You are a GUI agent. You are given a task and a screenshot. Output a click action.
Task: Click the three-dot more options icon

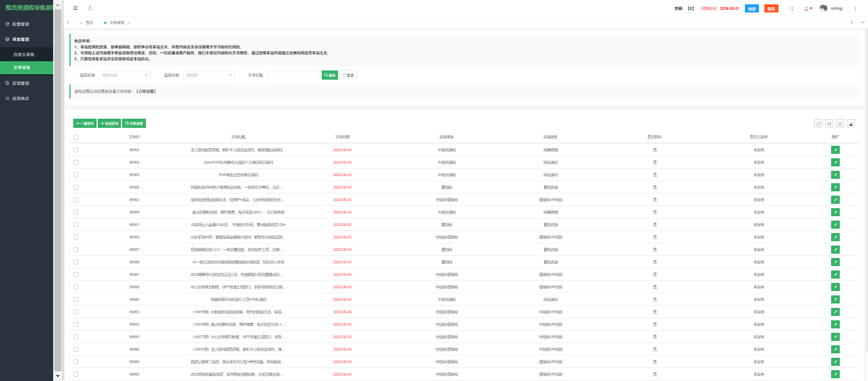click(x=855, y=9)
